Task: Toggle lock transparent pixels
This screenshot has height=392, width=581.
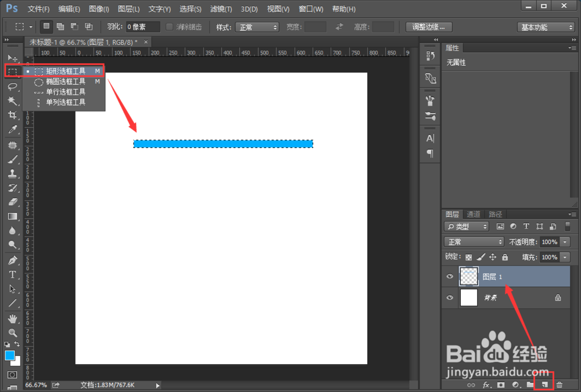Action: pos(469,257)
